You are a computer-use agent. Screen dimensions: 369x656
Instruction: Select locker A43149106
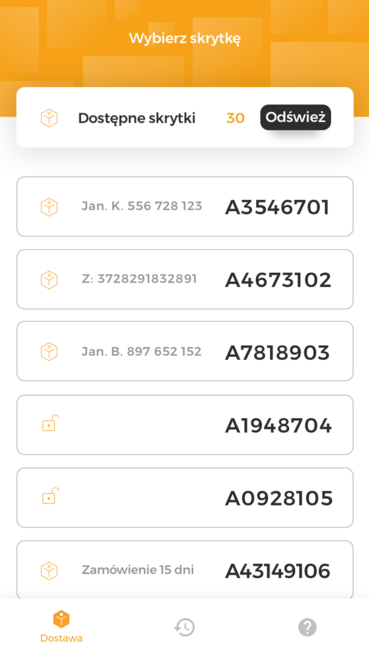pos(185,570)
